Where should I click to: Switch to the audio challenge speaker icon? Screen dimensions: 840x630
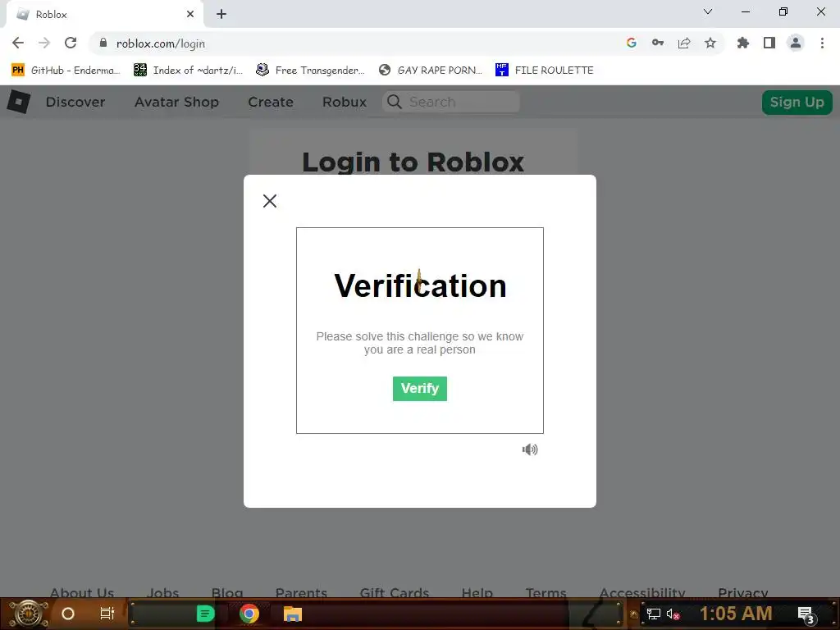click(530, 450)
